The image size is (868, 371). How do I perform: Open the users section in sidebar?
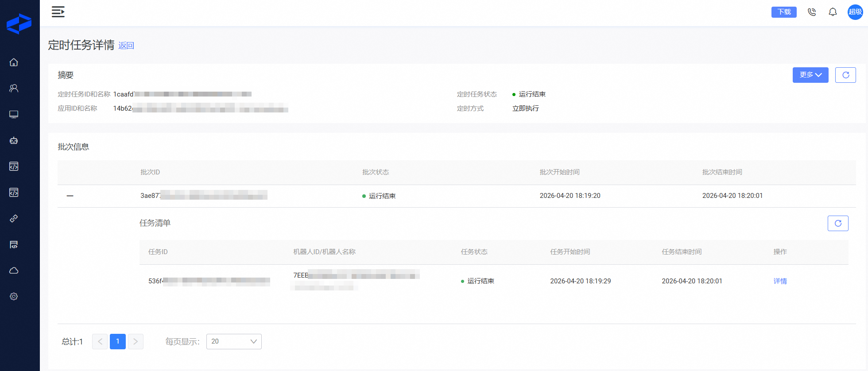coord(14,89)
